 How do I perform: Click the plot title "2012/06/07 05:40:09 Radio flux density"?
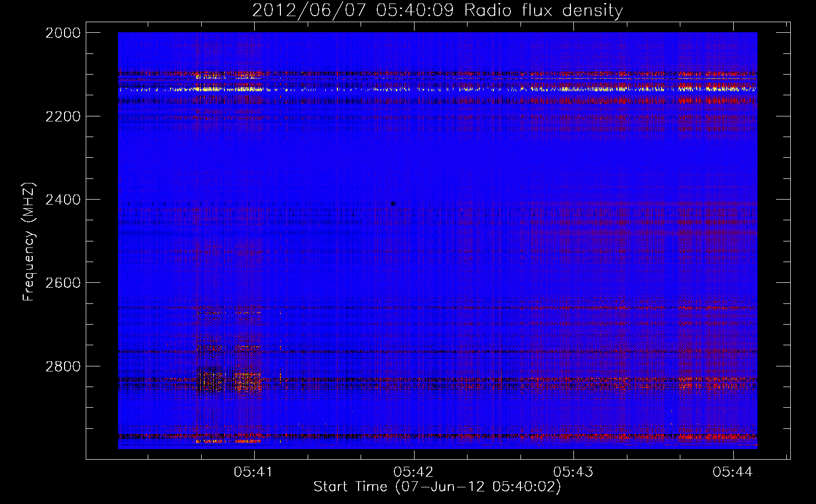point(437,10)
